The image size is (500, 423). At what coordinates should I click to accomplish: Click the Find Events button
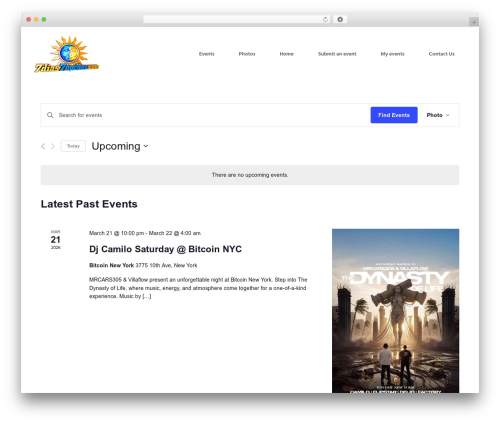click(394, 115)
